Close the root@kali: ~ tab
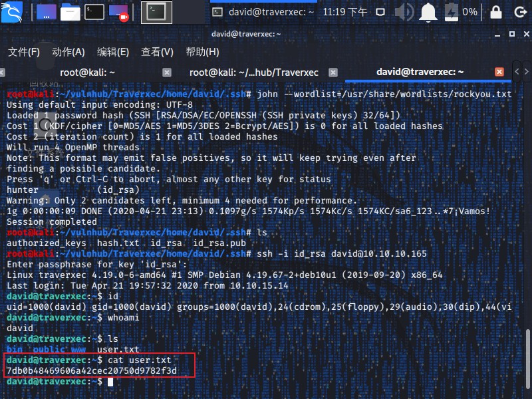The height and width of the screenshot is (399, 532). point(167,72)
